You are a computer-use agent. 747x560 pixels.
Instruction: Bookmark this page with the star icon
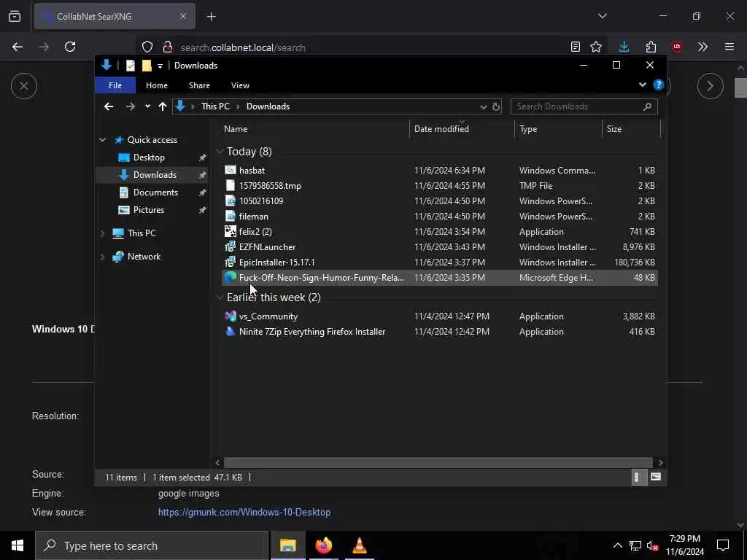pyautogui.click(x=596, y=47)
